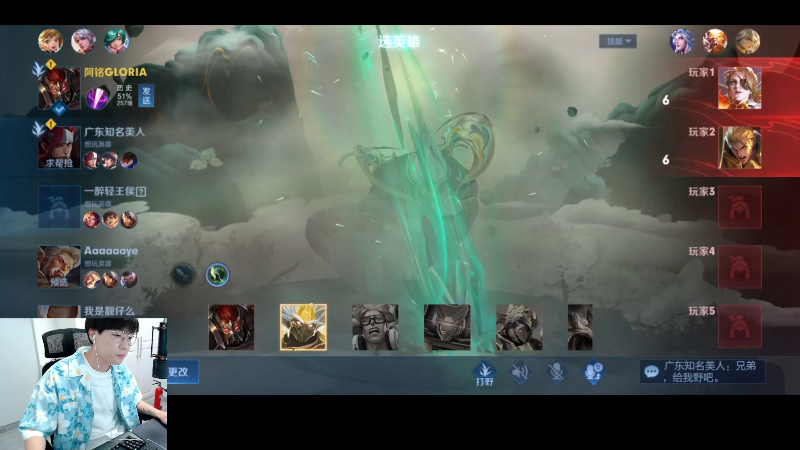
Task: Click the 玩家2 label
Action: tap(702, 132)
